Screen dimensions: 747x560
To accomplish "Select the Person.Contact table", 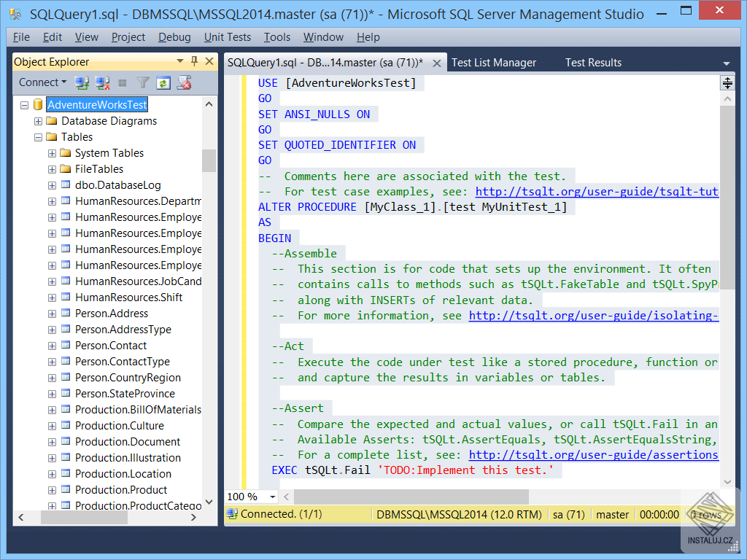I will tap(111, 346).
